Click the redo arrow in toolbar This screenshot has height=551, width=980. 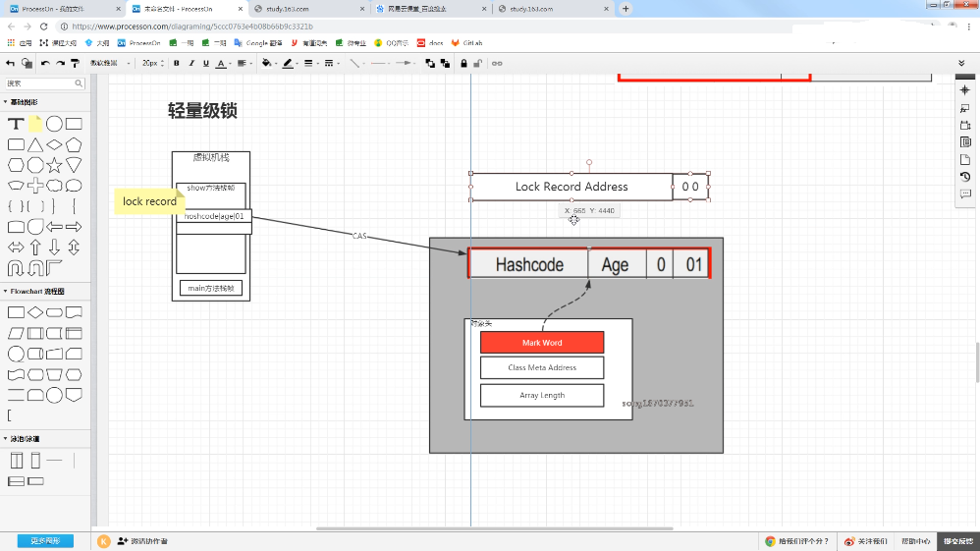coord(60,63)
